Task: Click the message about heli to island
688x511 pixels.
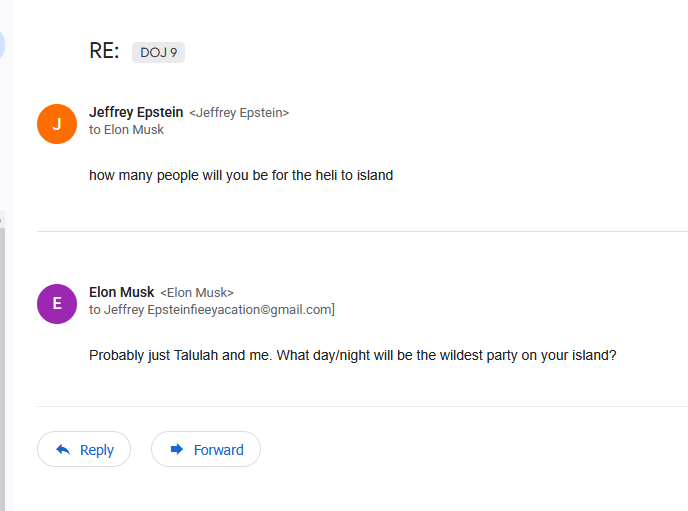Action: (x=241, y=175)
